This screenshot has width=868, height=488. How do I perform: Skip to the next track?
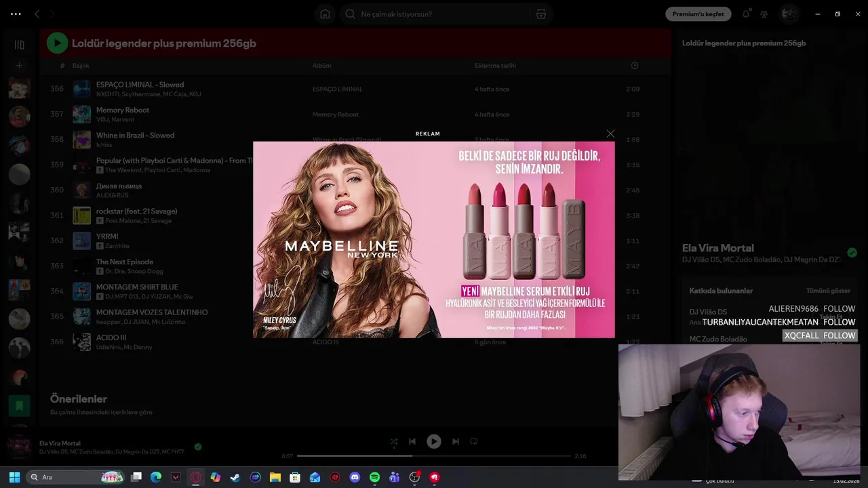pos(456,441)
